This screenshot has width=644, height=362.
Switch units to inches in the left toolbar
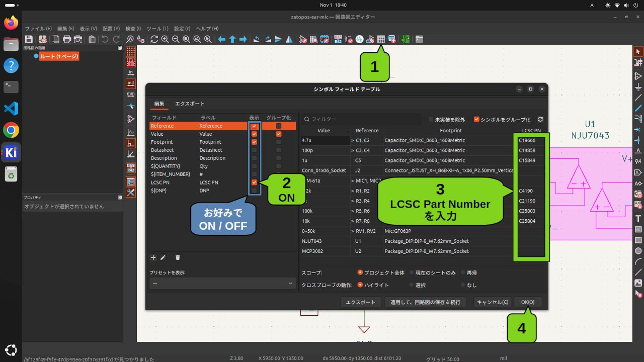[x=131, y=72]
